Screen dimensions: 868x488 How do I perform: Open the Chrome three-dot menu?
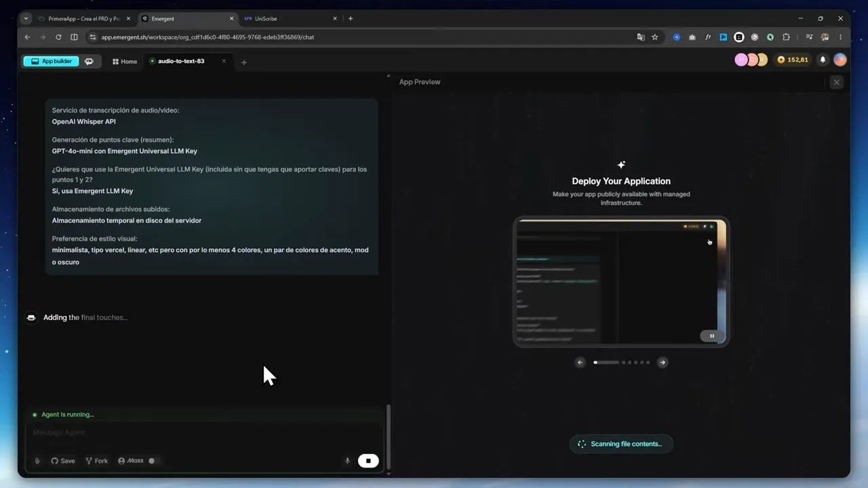click(841, 37)
